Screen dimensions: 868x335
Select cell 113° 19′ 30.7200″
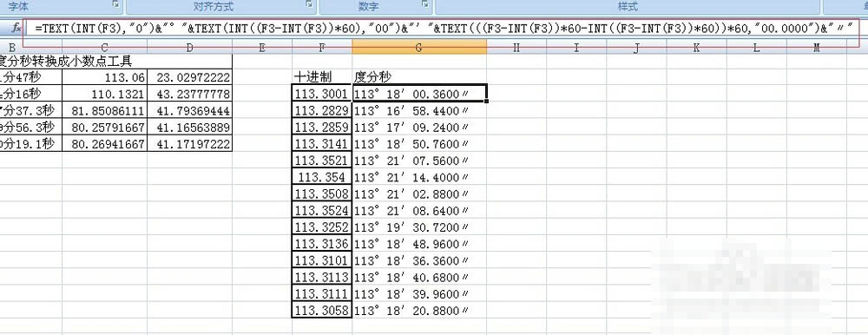coord(419,227)
